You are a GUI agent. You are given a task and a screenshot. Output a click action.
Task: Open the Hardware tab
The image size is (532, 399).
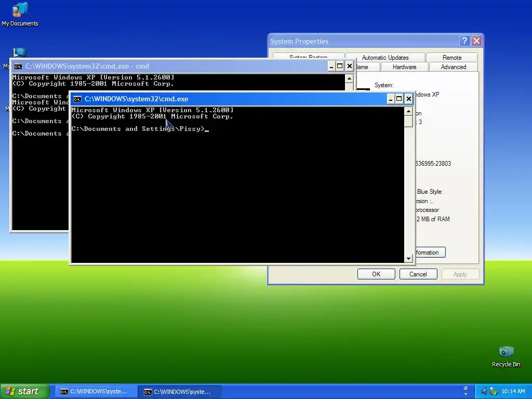coord(404,67)
